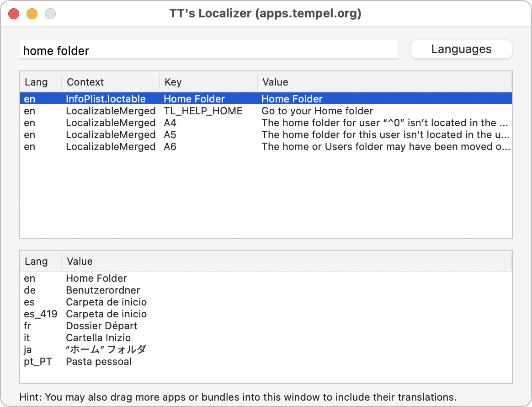Select the French translation 'Dossier Départ'
Image resolution: width=532 pixels, height=407 pixels.
click(x=101, y=326)
